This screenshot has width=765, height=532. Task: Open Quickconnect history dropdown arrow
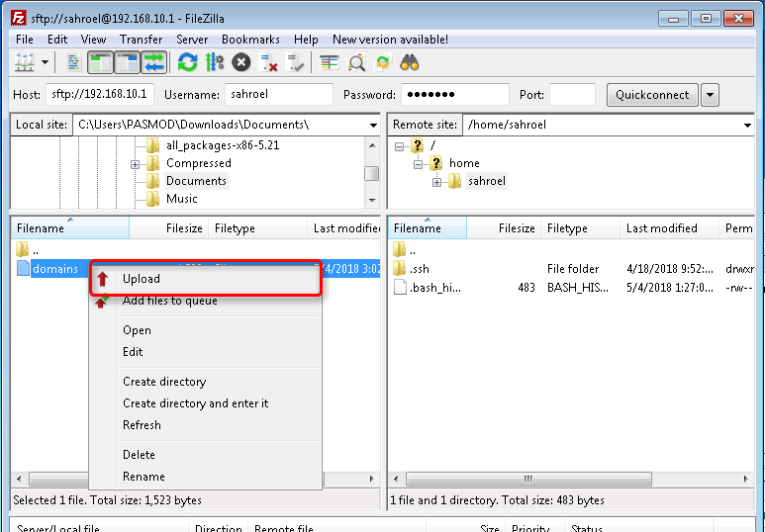click(x=710, y=95)
